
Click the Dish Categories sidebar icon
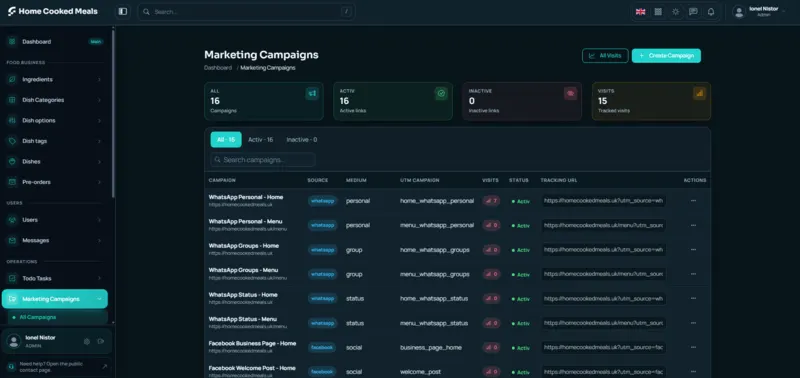(x=12, y=100)
